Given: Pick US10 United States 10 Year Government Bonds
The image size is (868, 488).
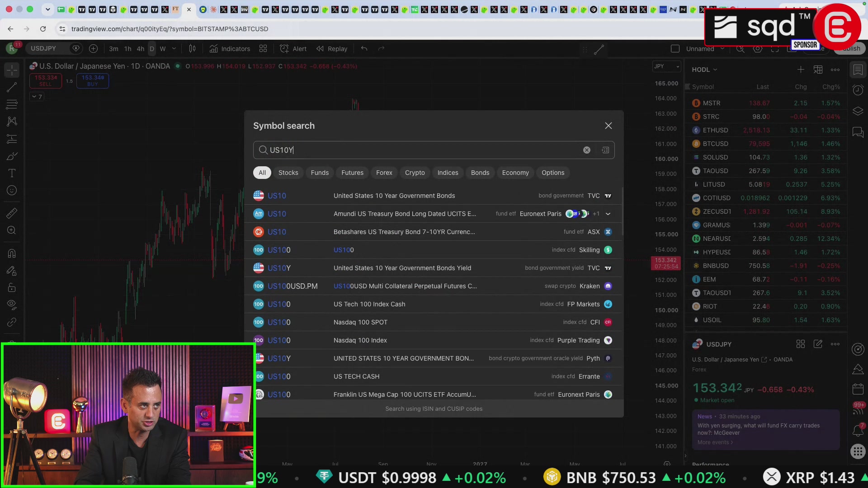Looking at the screenshot, I should tap(433, 196).
